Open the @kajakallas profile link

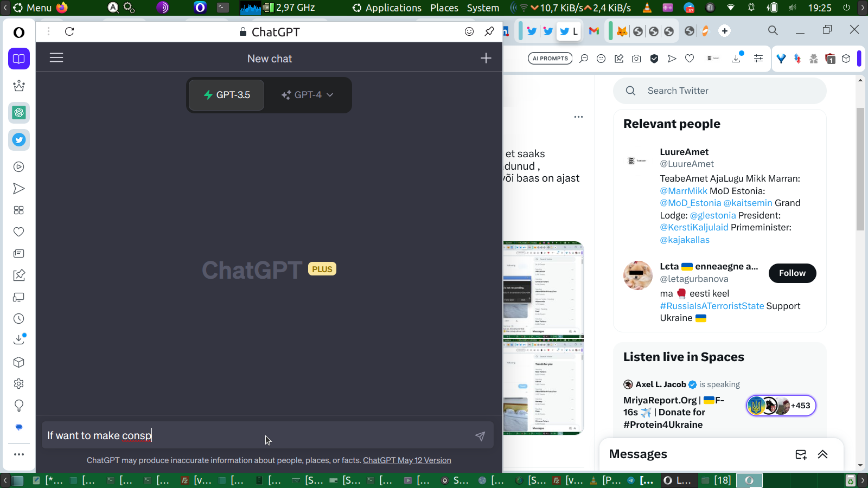[685, 240]
